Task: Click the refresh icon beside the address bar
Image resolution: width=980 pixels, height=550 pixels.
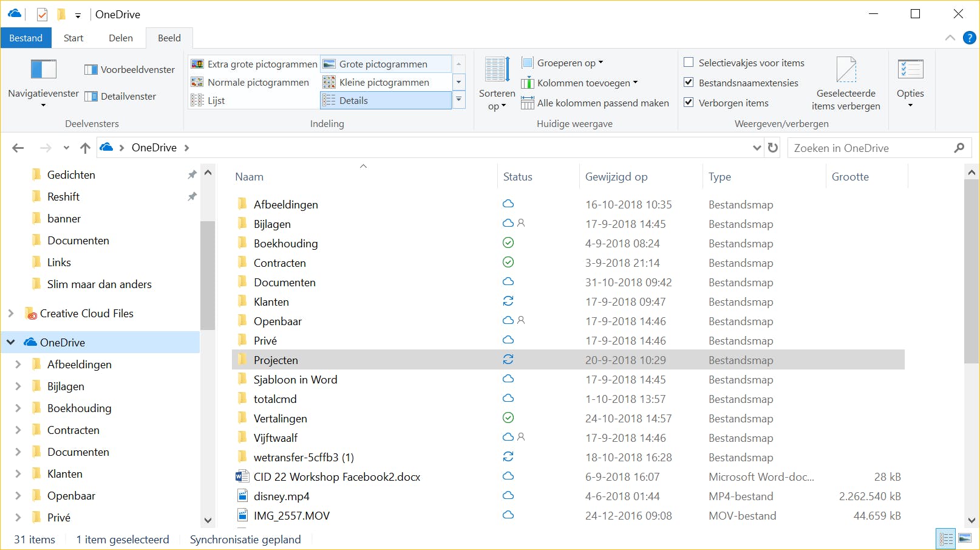Action: point(772,148)
